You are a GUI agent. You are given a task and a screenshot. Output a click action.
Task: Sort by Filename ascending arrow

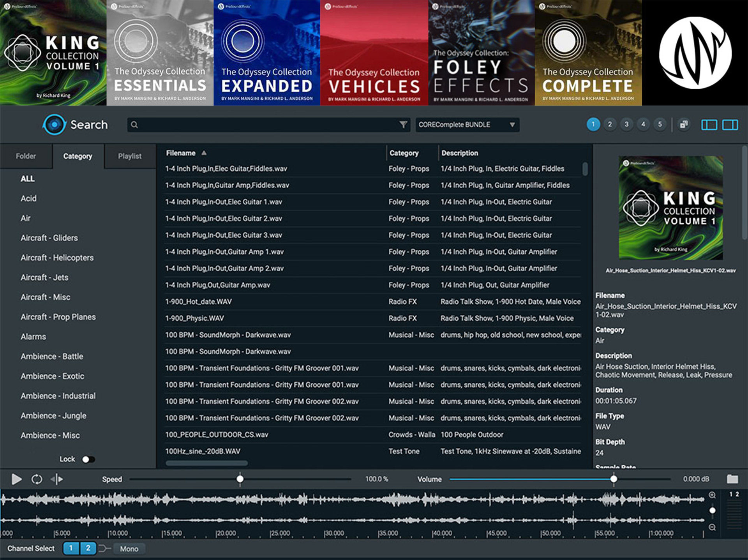click(204, 153)
